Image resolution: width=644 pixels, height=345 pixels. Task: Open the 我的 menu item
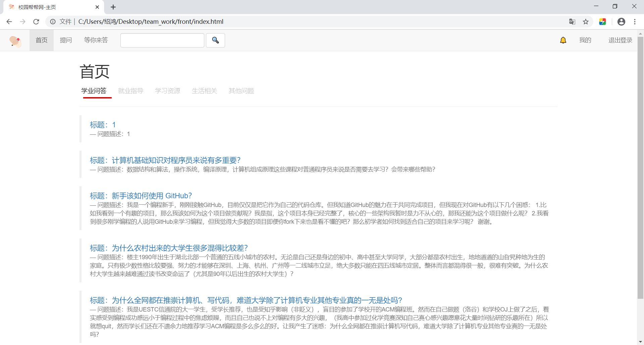point(585,40)
